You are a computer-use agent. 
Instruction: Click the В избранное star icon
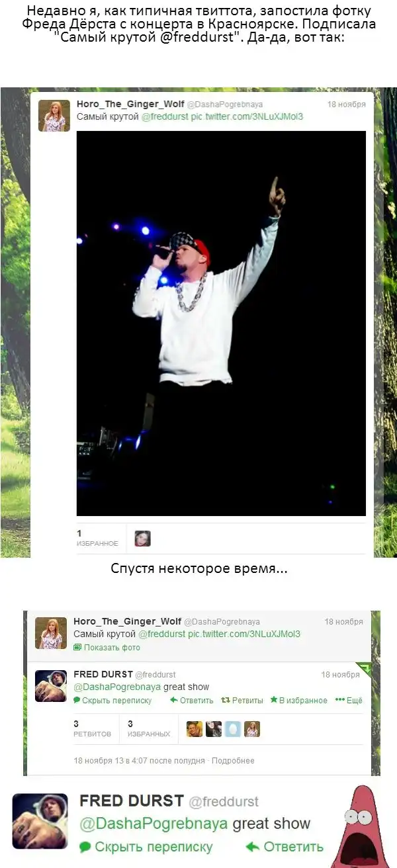pyautogui.click(x=273, y=700)
